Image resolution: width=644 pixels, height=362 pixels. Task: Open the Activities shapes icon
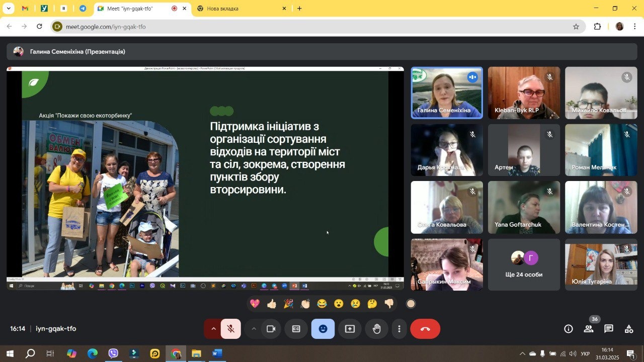(628, 329)
